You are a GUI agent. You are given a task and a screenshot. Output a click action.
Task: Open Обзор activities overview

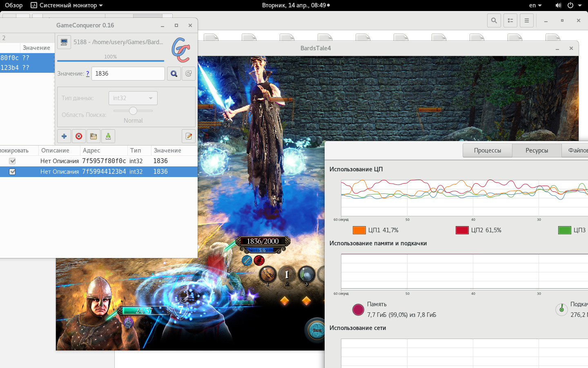tap(14, 5)
